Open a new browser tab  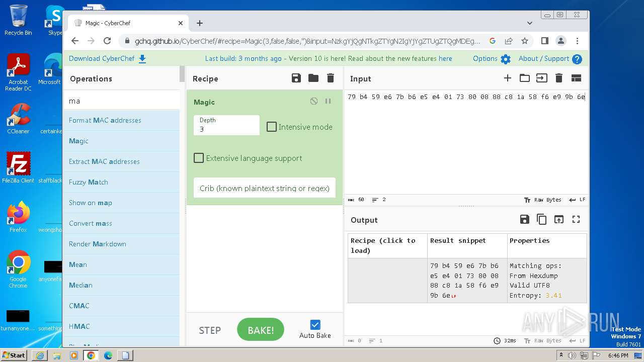point(200,23)
